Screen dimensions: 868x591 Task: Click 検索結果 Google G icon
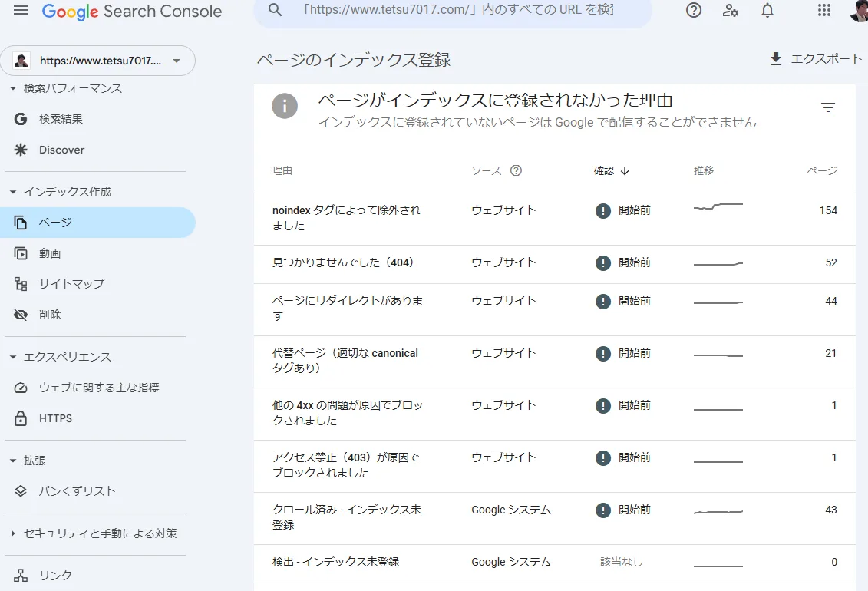click(x=21, y=119)
